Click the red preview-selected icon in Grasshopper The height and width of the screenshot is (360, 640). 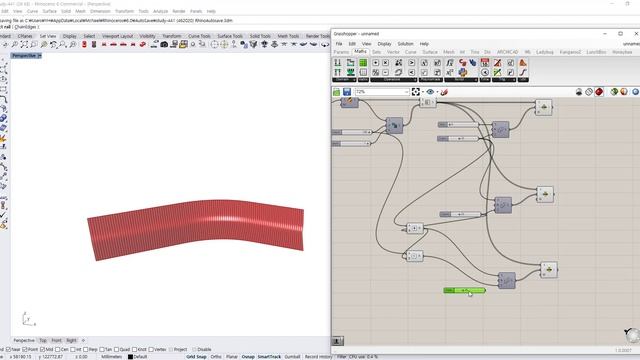[599, 92]
